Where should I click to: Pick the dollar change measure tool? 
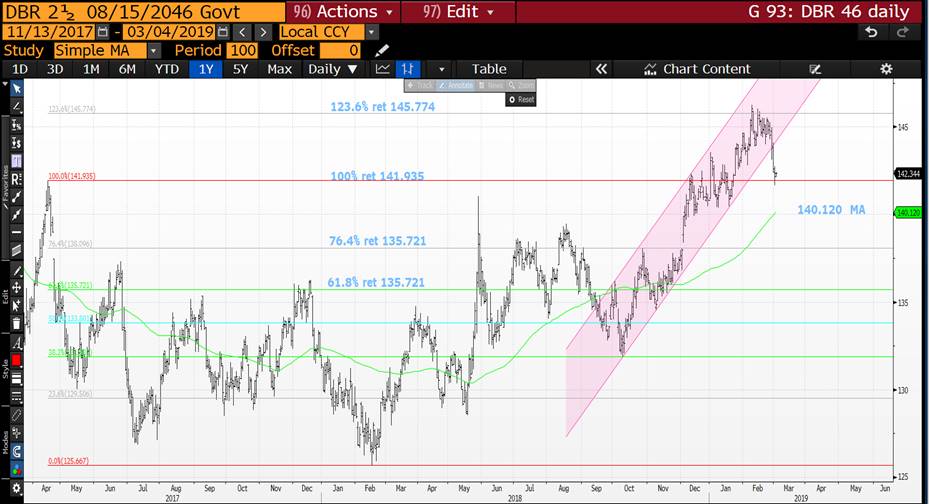tap(17, 143)
